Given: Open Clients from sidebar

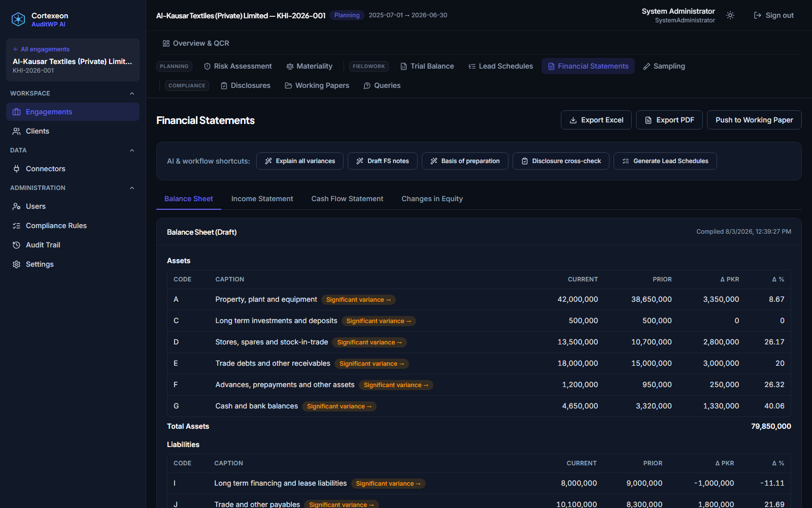Looking at the screenshot, I should pyautogui.click(x=73, y=131).
